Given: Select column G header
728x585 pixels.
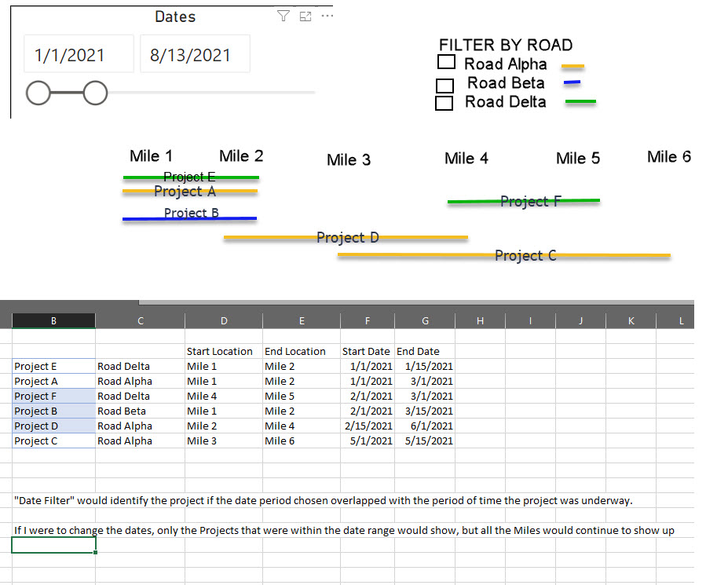Looking at the screenshot, I should 425,321.
